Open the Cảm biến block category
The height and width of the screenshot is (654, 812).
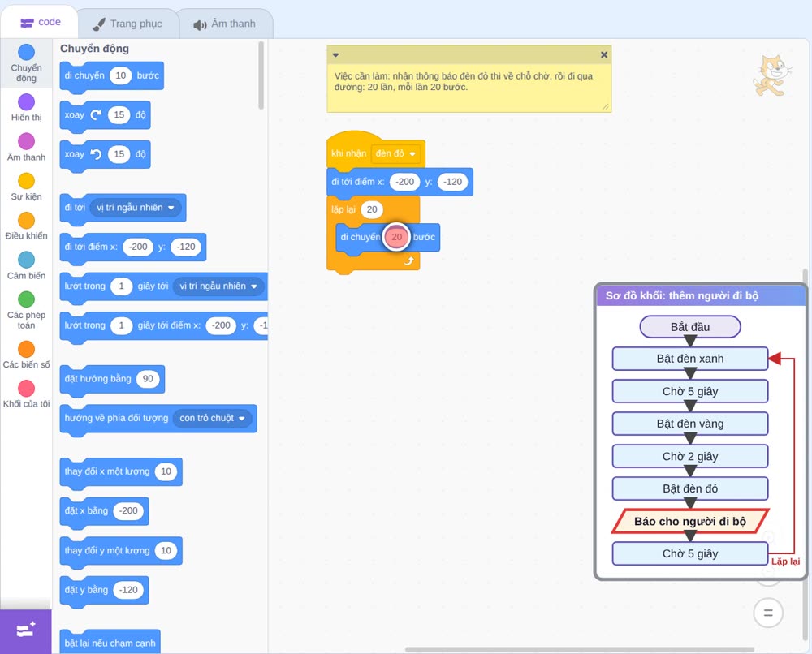pos(26,265)
